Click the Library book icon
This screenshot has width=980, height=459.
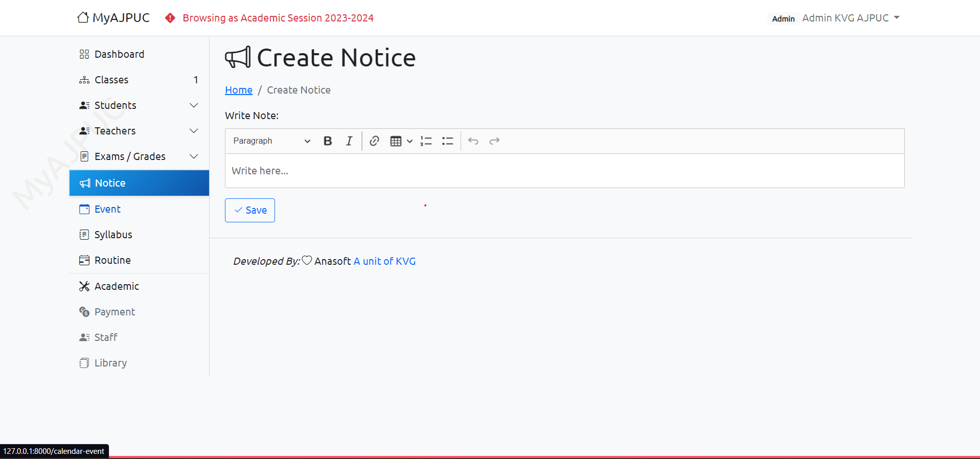[x=84, y=363]
